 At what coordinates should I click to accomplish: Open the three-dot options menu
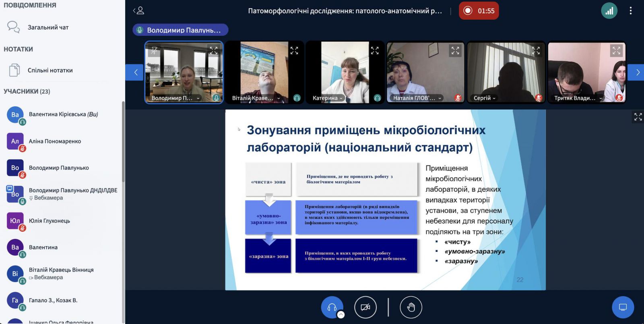click(x=630, y=11)
